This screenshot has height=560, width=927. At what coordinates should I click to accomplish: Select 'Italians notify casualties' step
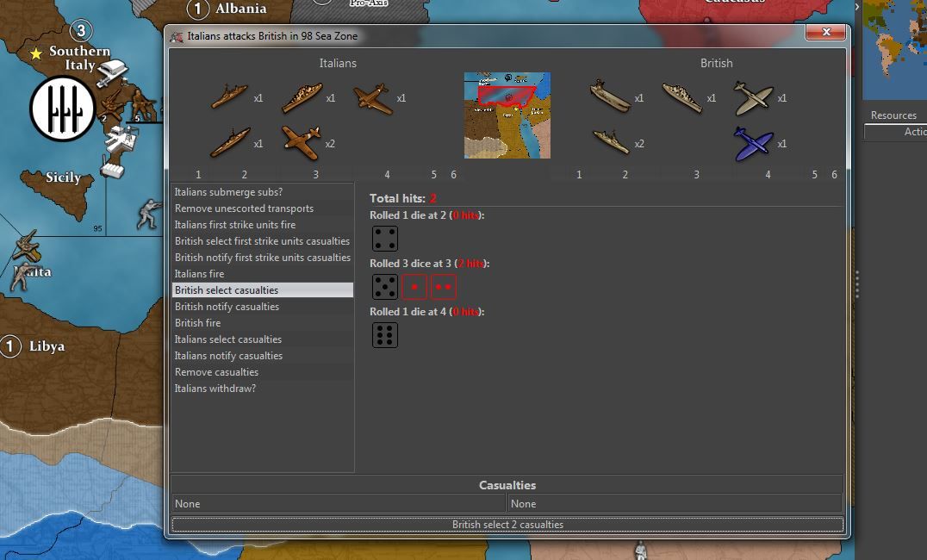(x=263, y=356)
